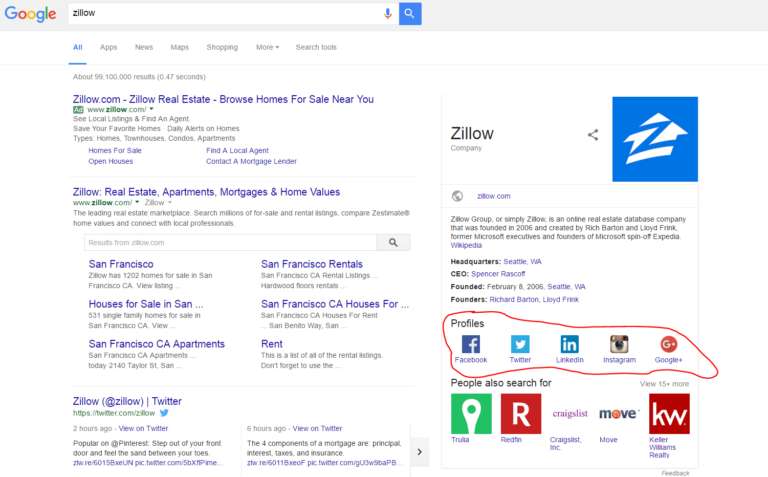Viewport: 768px width, 477px height.
Task: Click the Twitter bird icon by twitter.com/zillow
Action: 164,413
